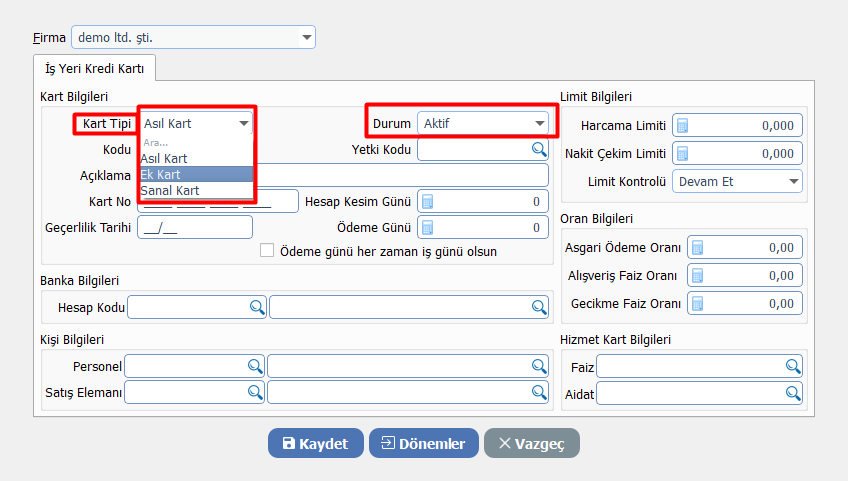Click the Faiz service card search icon
The width and height of the screenshot is (848, 481).
(793, 367)
